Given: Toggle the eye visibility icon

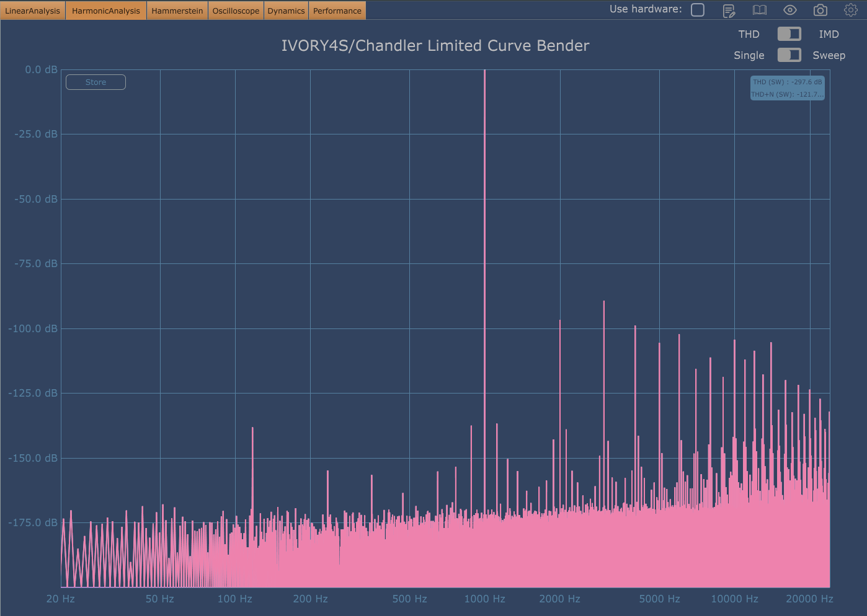Looking at the screenshot, I should [789, 10].
